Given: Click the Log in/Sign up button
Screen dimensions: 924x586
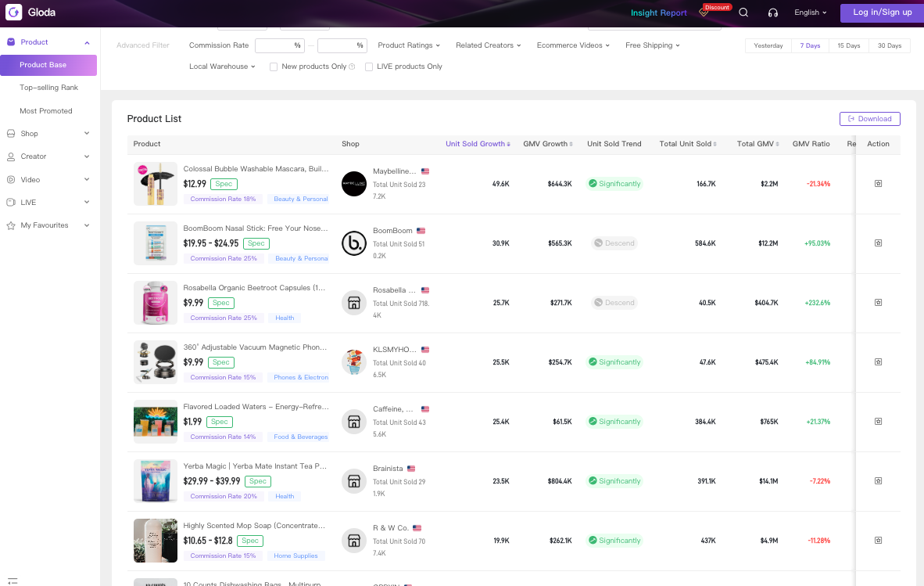Looking at the screenshot, I should [x=882, y=13].
